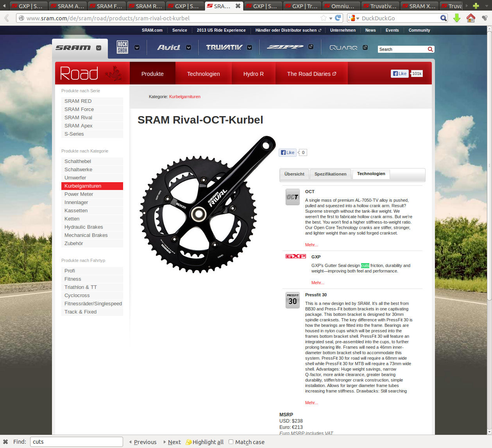Click the SRAM brand logo tab

73,48
